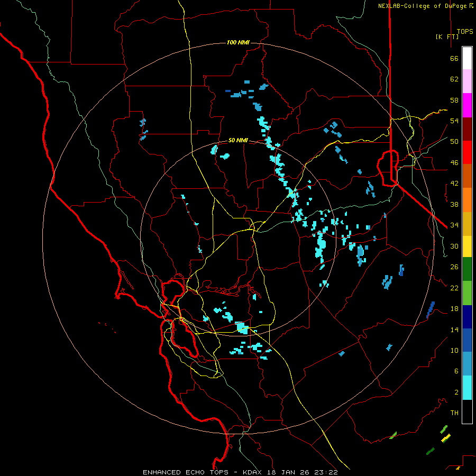This screenshot has height=476, width=476.
Task: Click legend value "62"
Action: (x=454, y=79)
